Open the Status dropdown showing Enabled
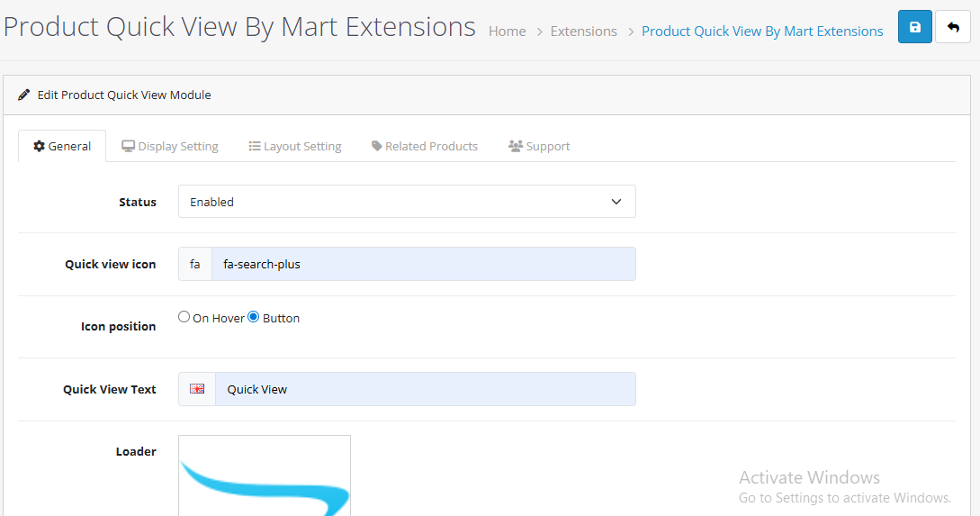This screenshot has height=516, width=980. click(407, 202)
